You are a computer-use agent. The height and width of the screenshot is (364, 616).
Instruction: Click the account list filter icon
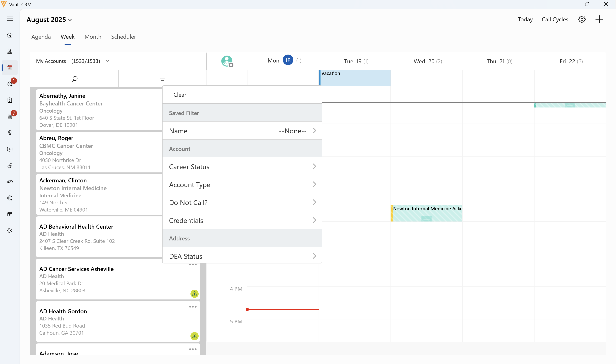tap(163, 79)
